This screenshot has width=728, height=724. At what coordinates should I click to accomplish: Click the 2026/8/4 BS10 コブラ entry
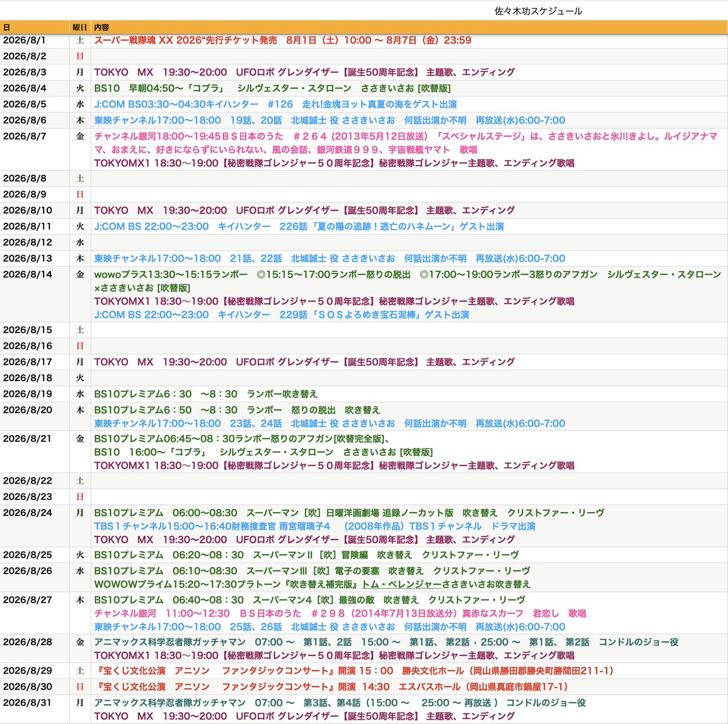[272, 88]
